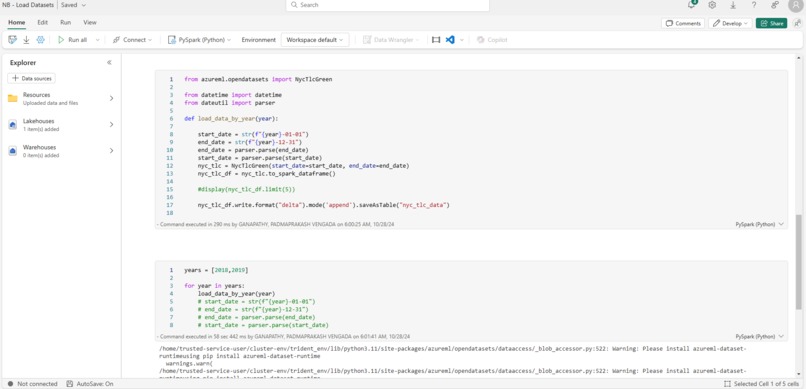Open the Comments pane
Screen dimensions: 806x389
(683, 23)
